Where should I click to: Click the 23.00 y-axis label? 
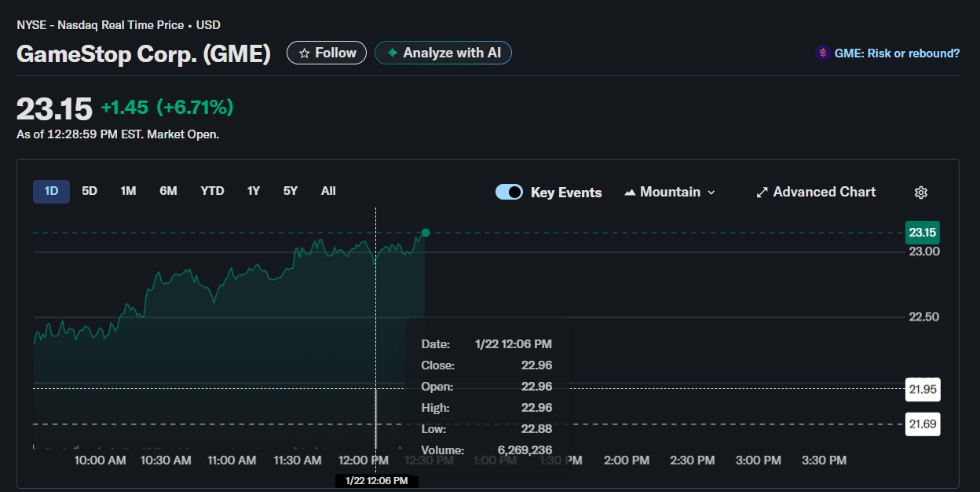[x=924, y=252]
